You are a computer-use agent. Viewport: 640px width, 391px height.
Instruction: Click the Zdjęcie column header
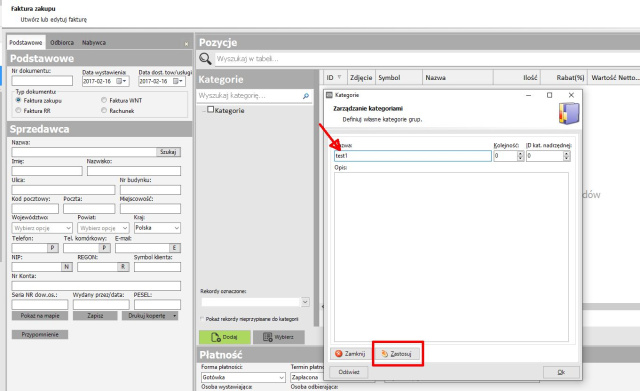361,78
